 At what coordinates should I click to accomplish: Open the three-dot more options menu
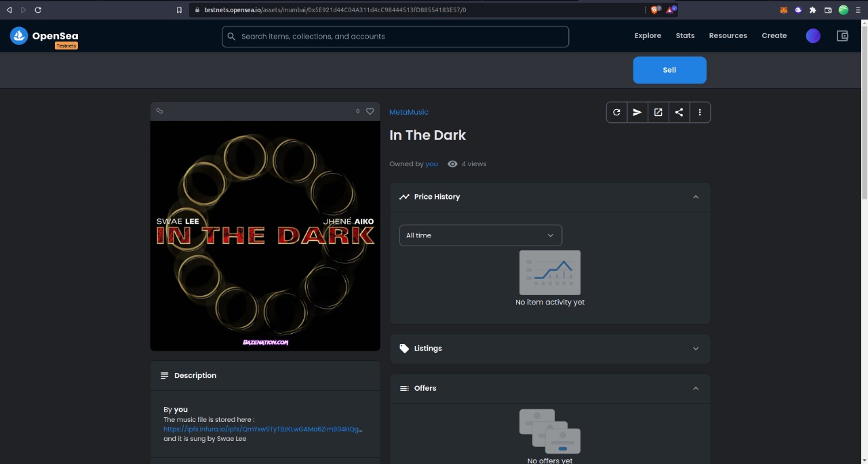(x=700, y=113)
